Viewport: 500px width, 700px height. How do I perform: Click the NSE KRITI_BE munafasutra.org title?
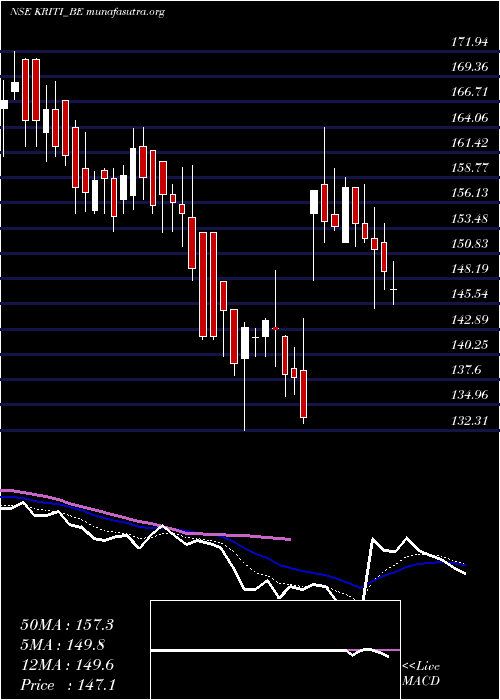pyautogui.click(x=87, y=12)
